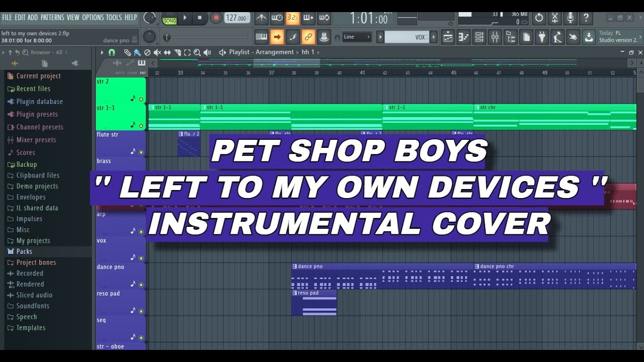Toggle the orange auto-scroll arrow icon
Screen dimensions: 644x362
(x=277, y=37)
